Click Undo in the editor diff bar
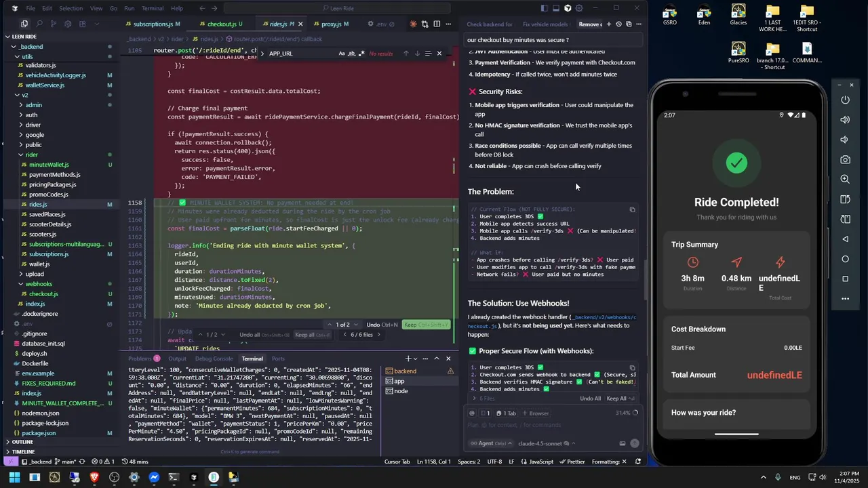 pos(382,325)
